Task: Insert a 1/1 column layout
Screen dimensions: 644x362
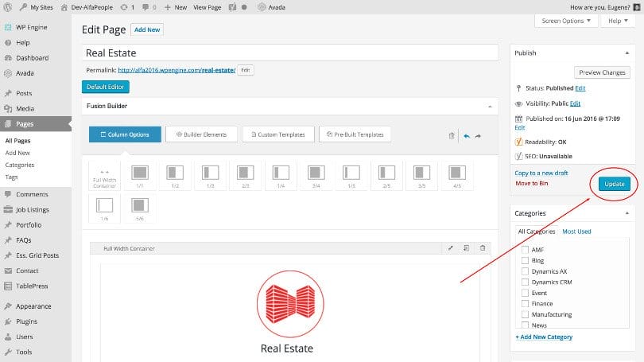Action: (140, 176)
